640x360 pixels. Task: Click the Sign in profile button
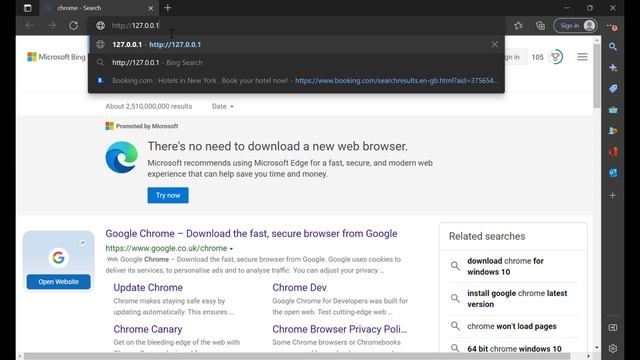point(576,25)
